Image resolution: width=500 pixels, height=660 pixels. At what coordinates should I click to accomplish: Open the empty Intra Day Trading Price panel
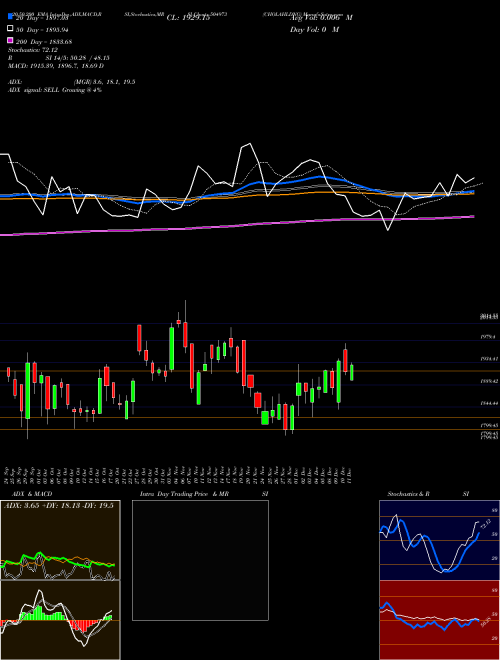pos(200,560)
